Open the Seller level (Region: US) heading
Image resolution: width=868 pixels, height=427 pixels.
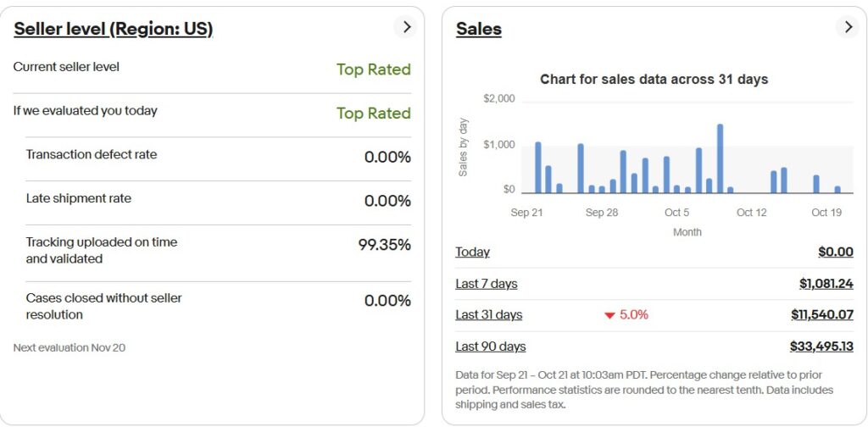click(113, 29)
